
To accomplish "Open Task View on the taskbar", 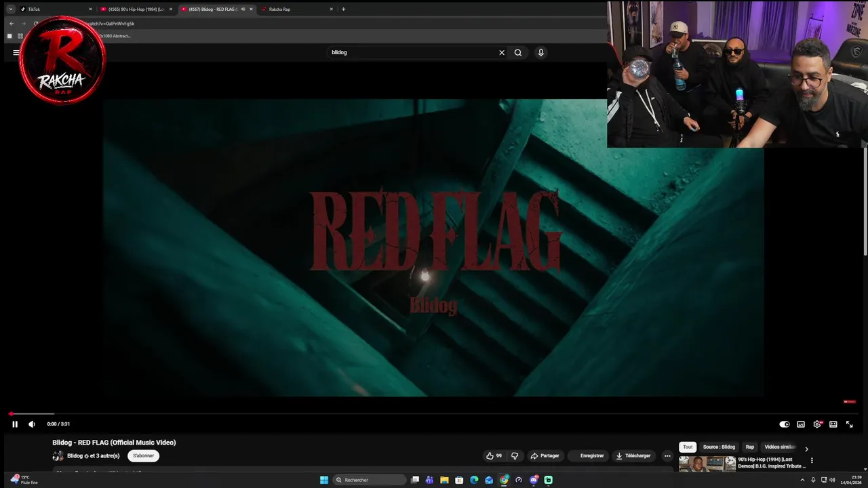I will 415,480.
